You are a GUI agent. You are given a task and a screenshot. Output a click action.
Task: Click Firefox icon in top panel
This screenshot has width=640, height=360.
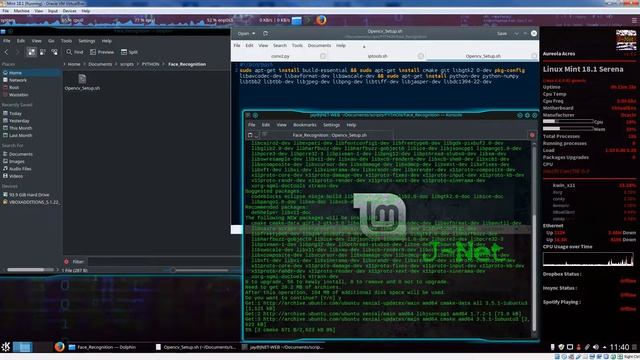[x=321, y=20]
